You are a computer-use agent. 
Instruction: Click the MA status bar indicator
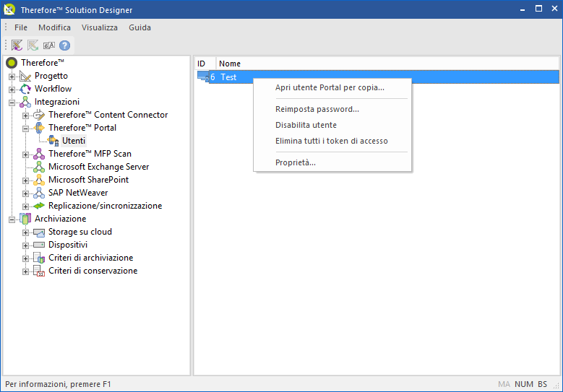click(504, 384)
